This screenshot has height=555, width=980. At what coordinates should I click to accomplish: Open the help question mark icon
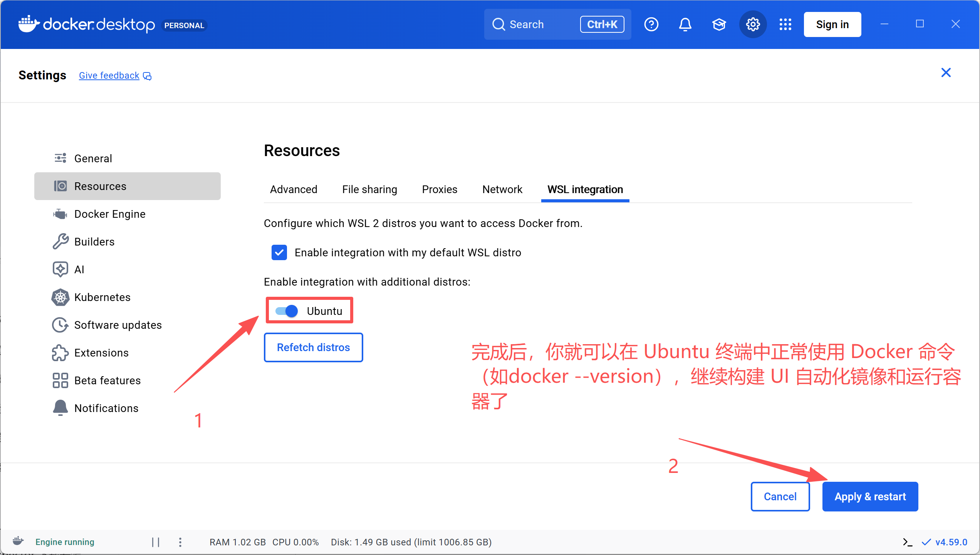coord(651,24)
